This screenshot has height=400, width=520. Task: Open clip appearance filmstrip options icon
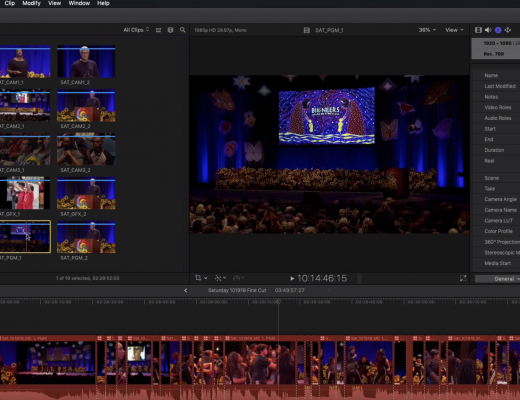point(170,30)
